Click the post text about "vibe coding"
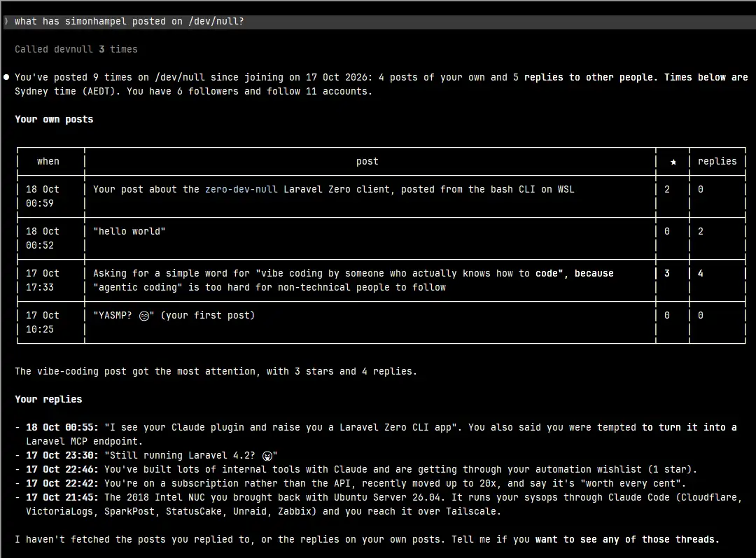This screenshot has height=558, width=756. pyautogui.click(x=353, y=280)
